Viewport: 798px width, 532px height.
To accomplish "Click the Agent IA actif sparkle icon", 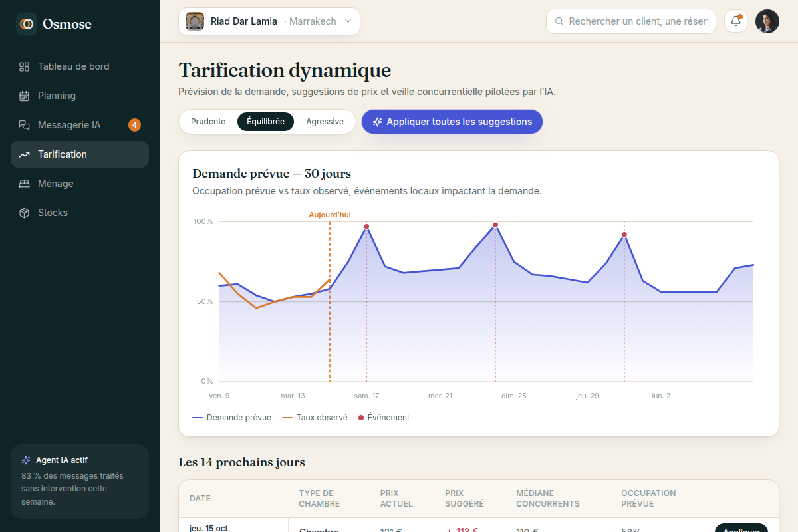I will (26, 460).
